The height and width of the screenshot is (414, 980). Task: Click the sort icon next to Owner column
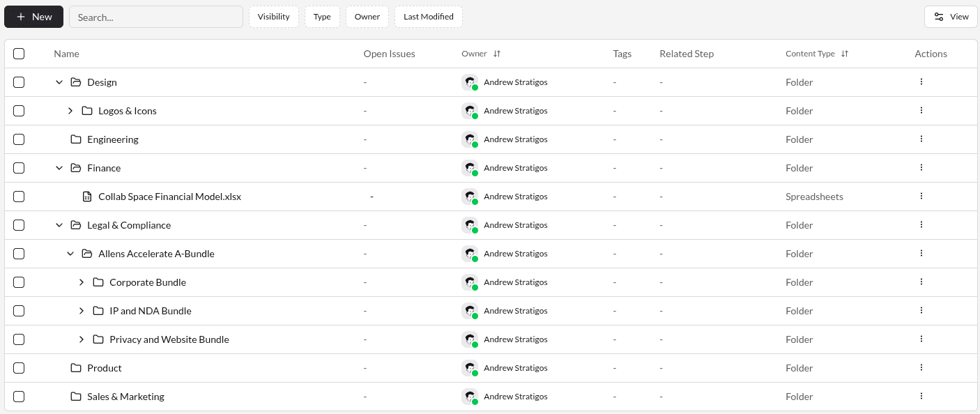(497, 54)
